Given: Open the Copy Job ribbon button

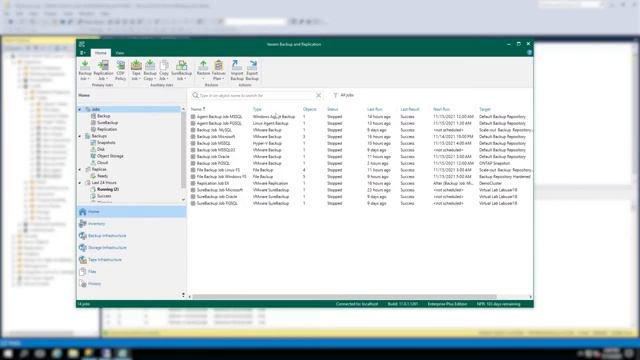Looking at the screenshot, I should click(x=164, y=70).
